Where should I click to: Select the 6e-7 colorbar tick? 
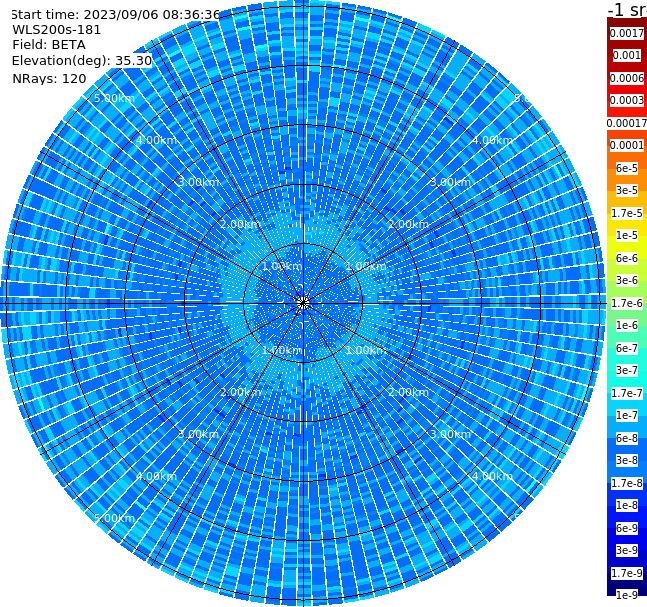[x=627, y=348]
